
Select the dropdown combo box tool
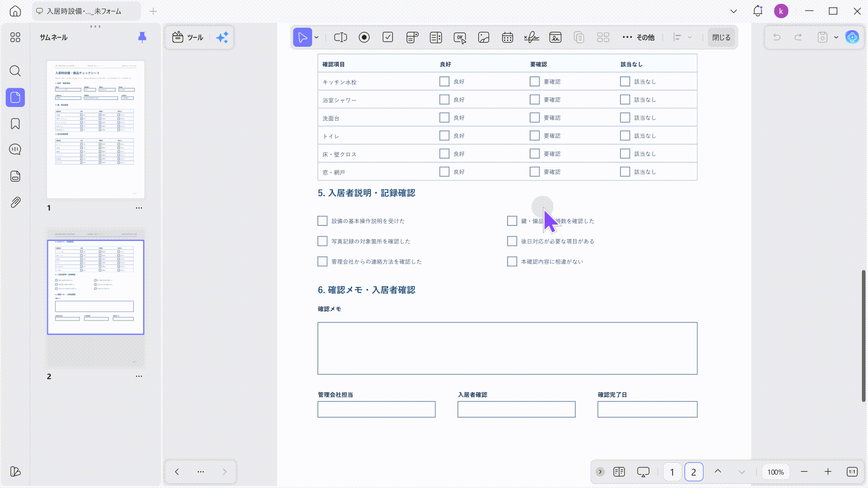[412, 37]
